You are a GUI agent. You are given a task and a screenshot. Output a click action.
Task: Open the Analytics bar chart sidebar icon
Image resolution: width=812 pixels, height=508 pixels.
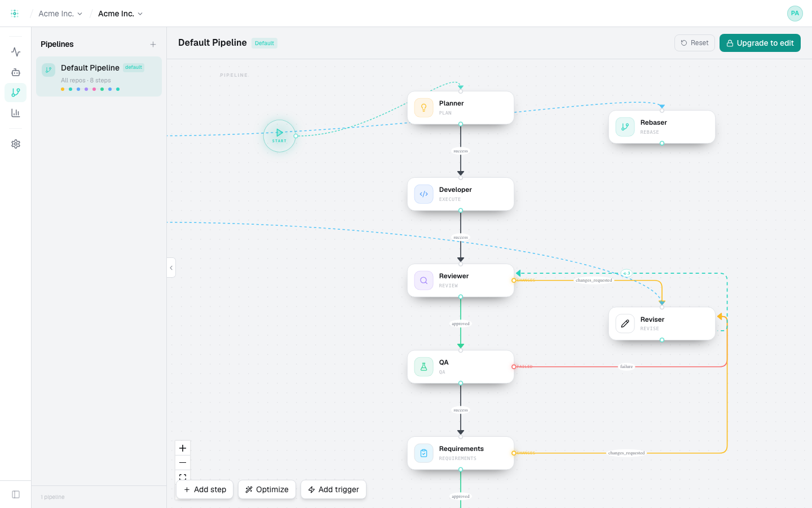point(16,113)
